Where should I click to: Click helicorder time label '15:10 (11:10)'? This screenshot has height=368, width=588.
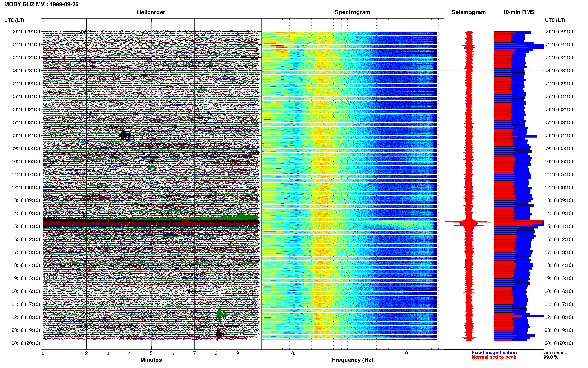[x=26, y=226]
